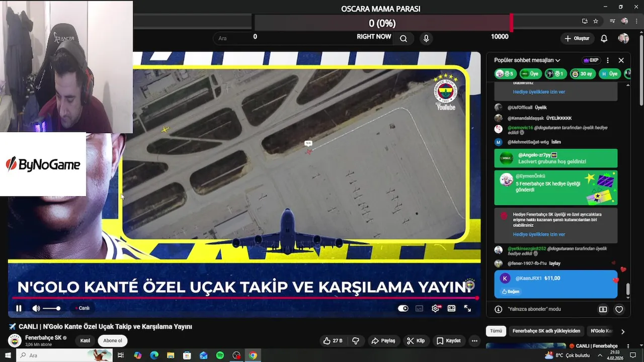Open Task View on the taskbar
The height and width of the screenshot is (362, 644).
click(x=121, y=355)
